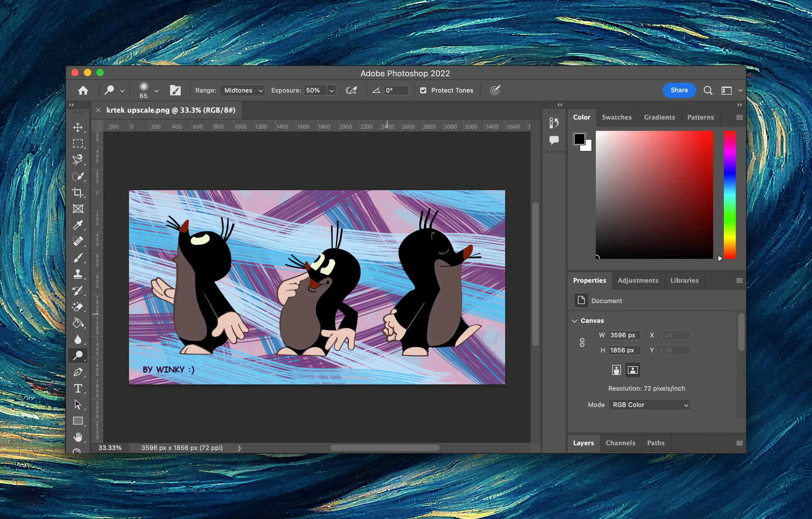Select the Crop tool
This screenshot has width=812, height=519.
click(x=78, y=192)
